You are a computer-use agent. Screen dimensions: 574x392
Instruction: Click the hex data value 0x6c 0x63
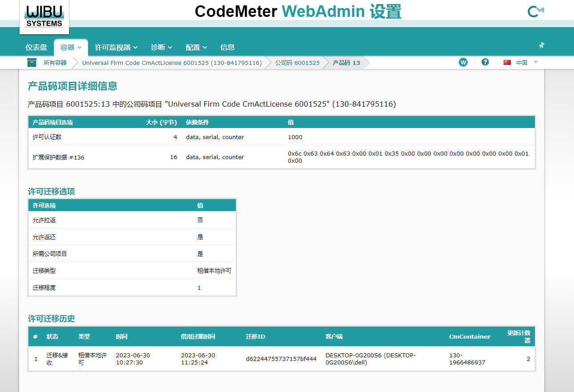point(408,157)
